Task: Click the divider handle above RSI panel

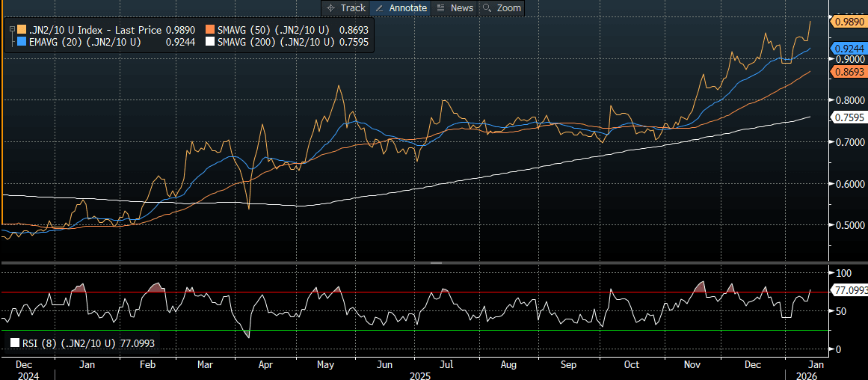Action: 436,263
